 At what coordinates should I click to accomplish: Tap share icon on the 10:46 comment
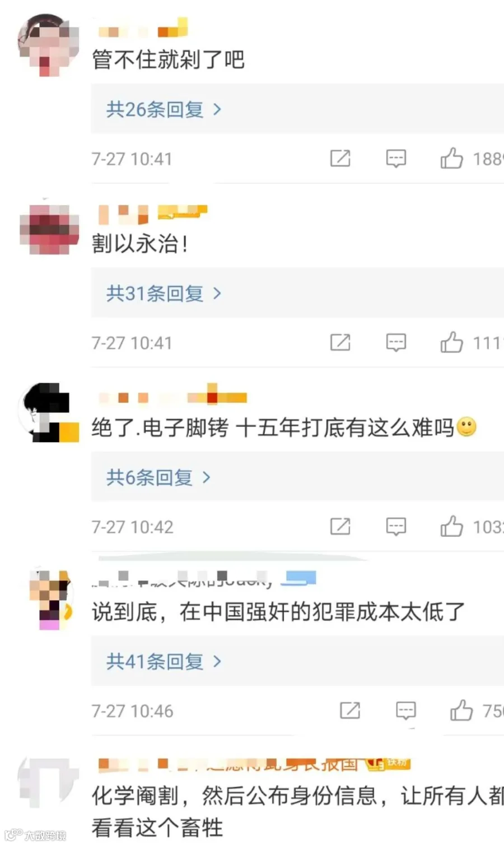point(350,711)
